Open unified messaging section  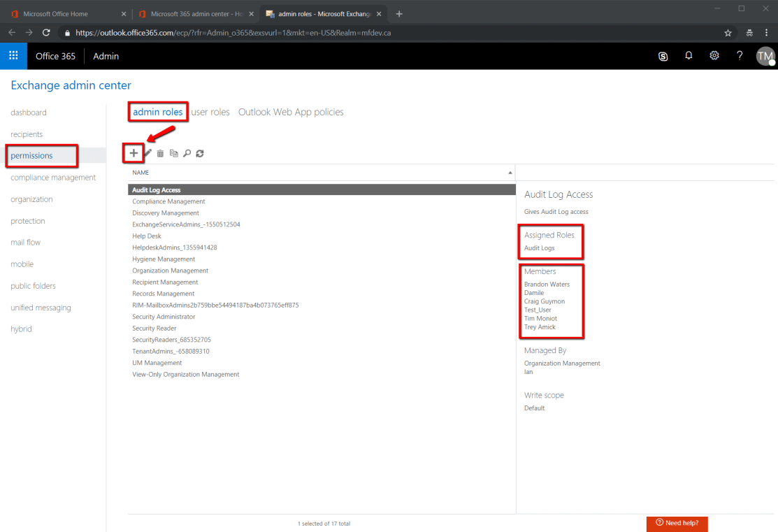[41, 308]
